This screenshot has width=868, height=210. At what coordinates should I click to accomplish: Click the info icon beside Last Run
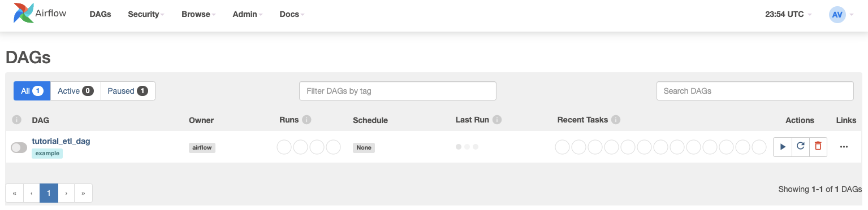point(497,120)
